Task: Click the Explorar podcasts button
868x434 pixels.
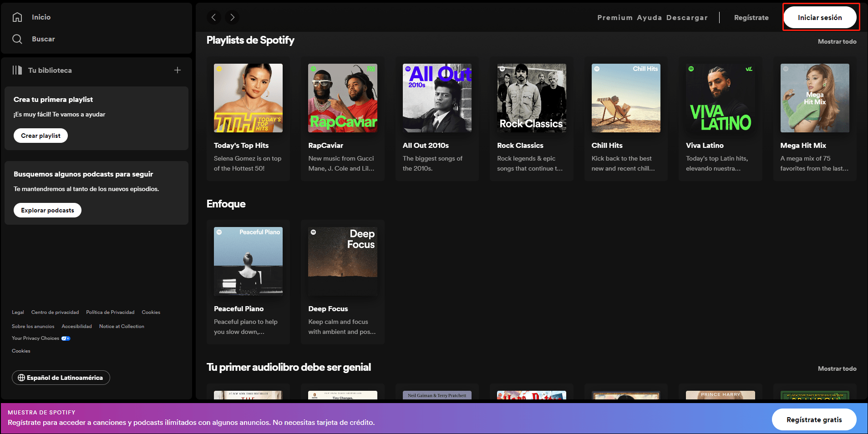Action: pos(47,210)
